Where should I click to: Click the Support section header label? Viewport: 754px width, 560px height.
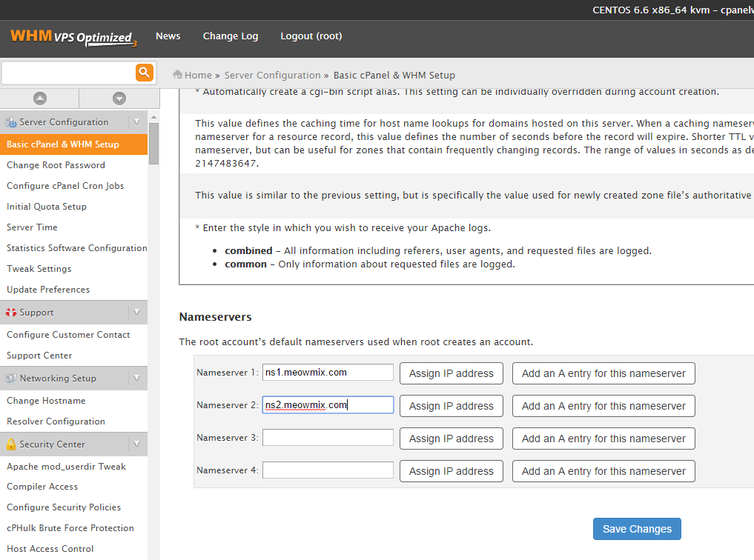pos(36,312)
